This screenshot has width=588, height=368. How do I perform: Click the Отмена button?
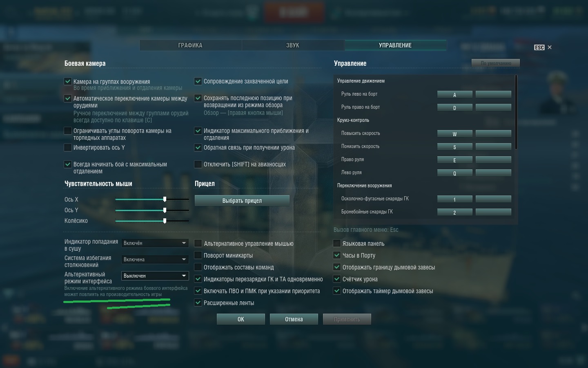click(294, 319)
